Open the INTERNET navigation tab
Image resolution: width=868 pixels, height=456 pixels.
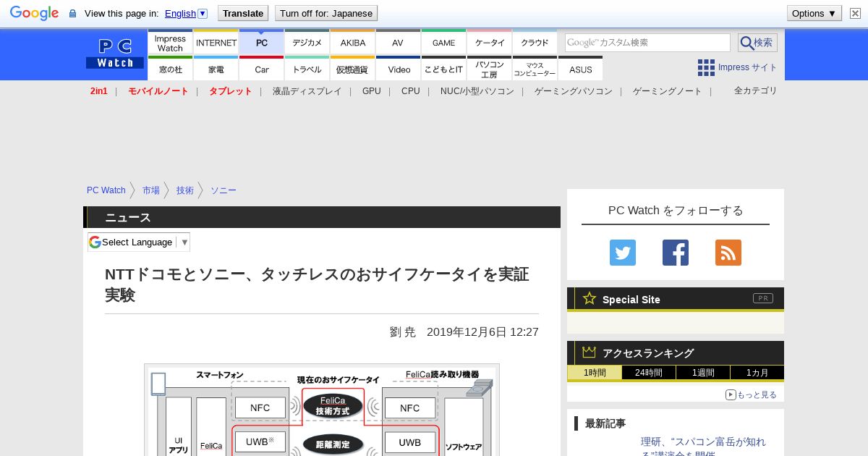(x=216, y=43)
